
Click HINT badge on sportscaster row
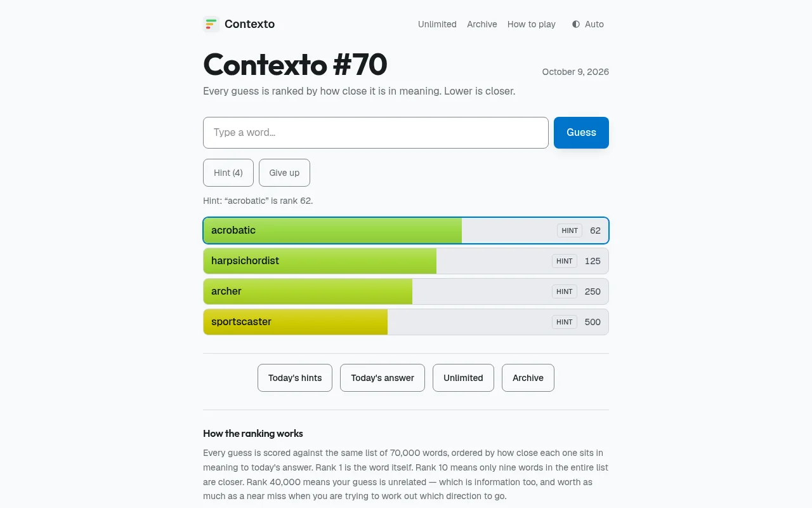tap(565, 322)
